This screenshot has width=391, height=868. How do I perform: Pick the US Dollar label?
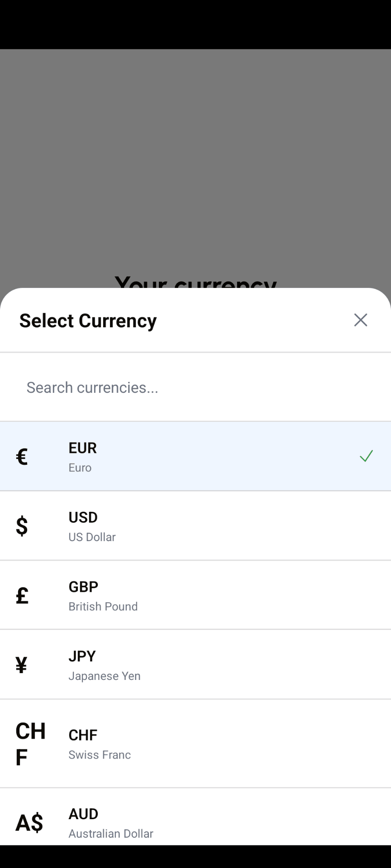92,537
